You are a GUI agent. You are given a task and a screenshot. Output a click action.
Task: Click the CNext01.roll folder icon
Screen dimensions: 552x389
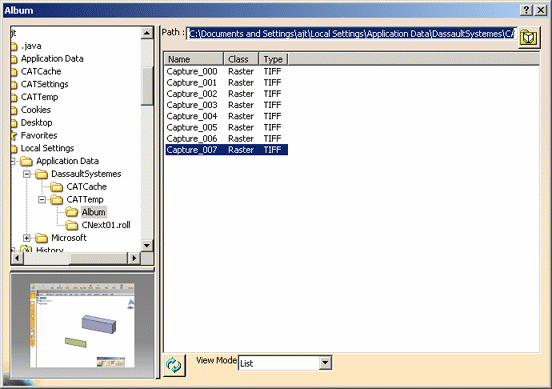[x=72, y=225]
